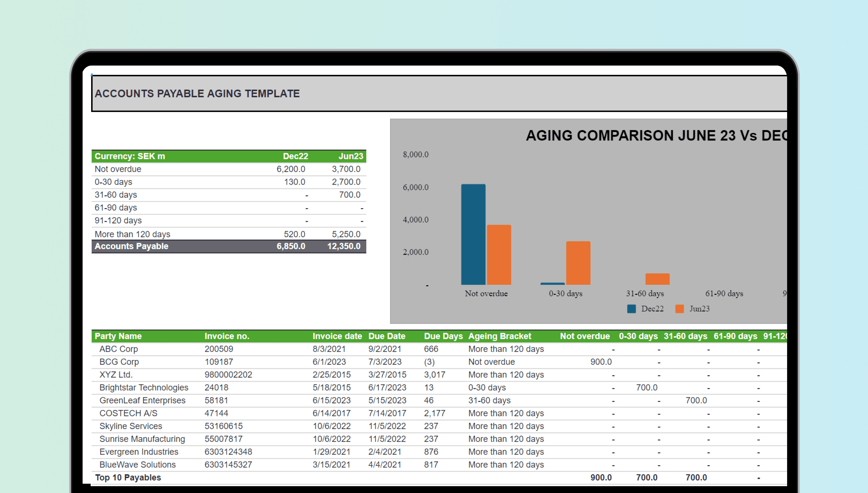Image resolution: width=868 pixels, height=493 pixels.
Task: Click the 3,700.0 Jun23 value
Action: [x=346, y=169]
